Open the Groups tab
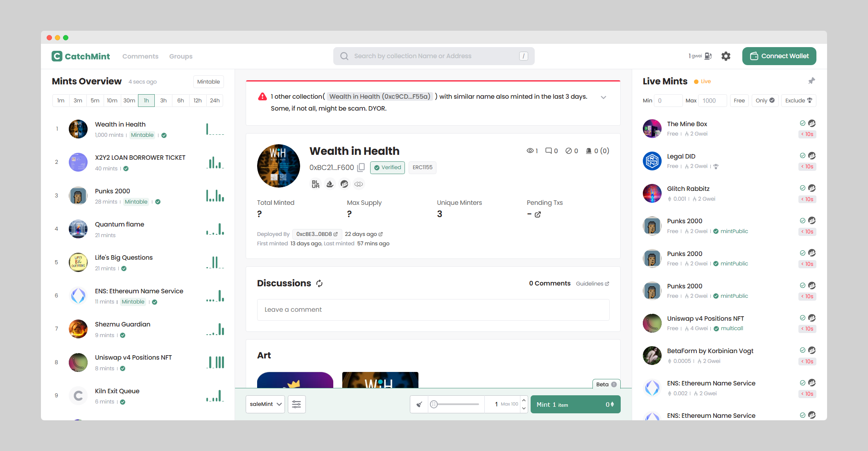Screen dimensions: 868x451 (x=181, y=57)
